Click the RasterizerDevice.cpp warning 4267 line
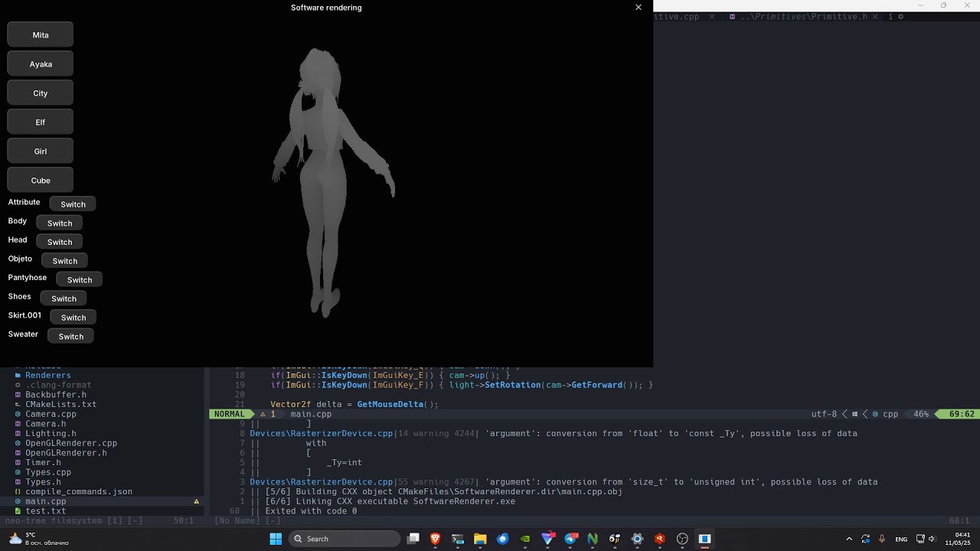Viewport: 980px width, 551px height. [x=563, y=482]
